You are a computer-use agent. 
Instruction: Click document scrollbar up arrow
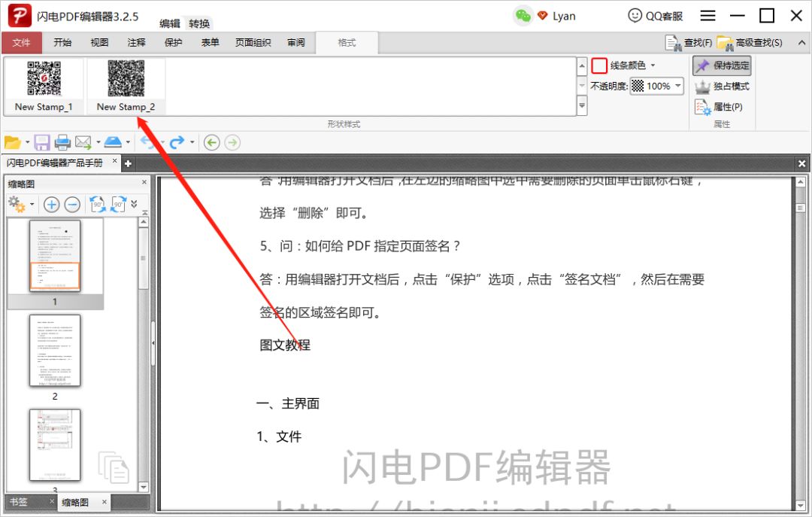tap(801, 182)
